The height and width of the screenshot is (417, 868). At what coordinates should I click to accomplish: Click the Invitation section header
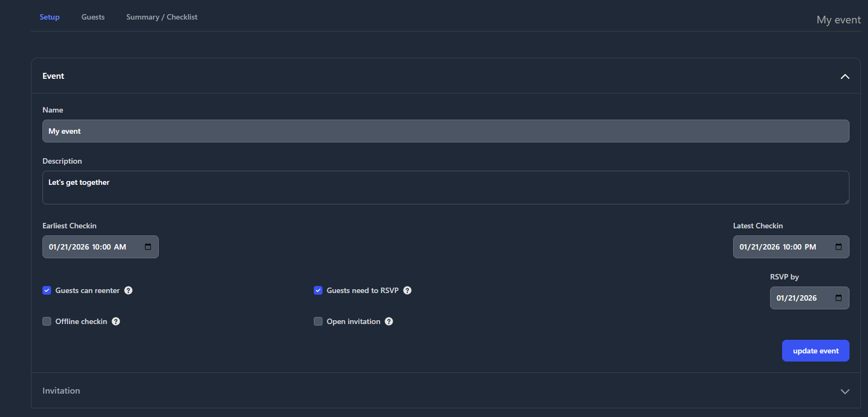point(61,391)
